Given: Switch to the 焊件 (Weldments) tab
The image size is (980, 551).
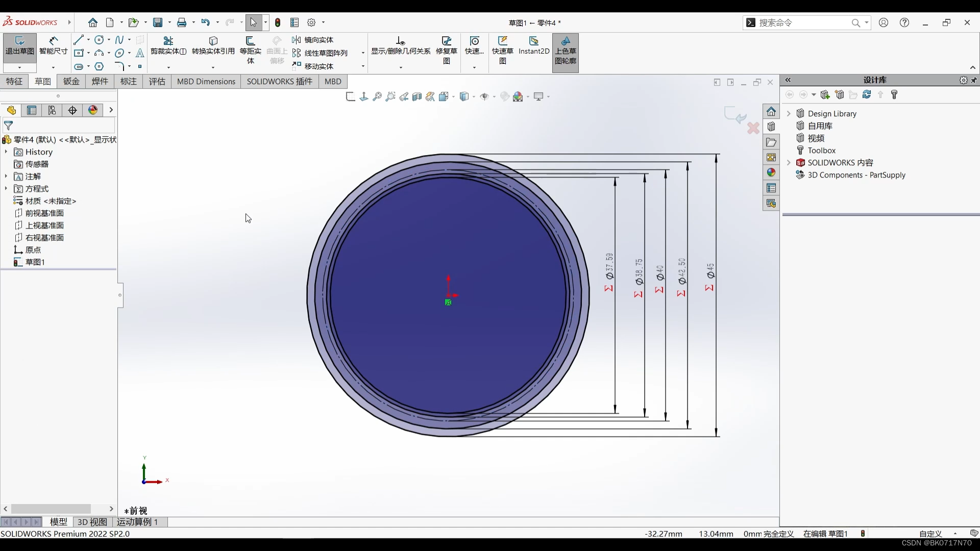Looking at the screenshot, I should pyautogui.click(x=100, y=82).
